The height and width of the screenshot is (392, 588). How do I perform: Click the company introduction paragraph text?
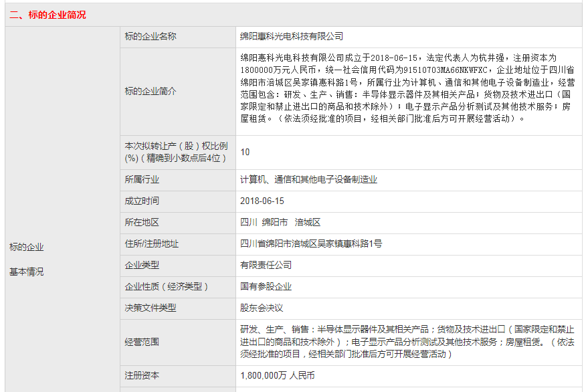(x=407, y=88)
